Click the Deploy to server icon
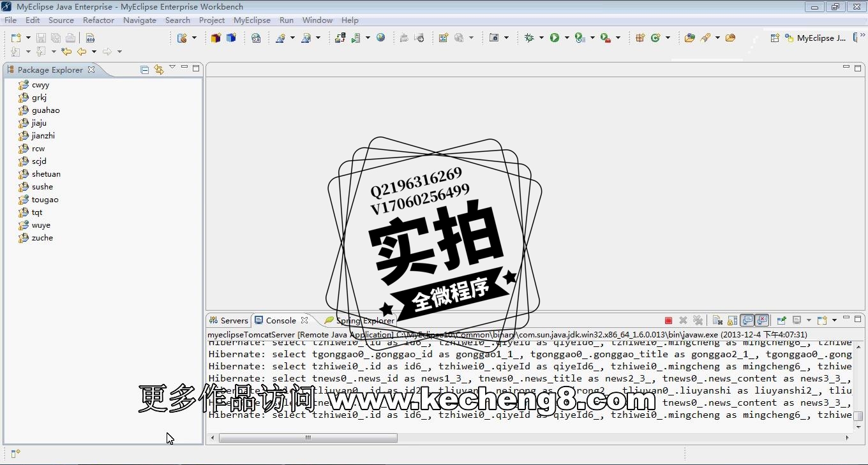 pos(340,38)
